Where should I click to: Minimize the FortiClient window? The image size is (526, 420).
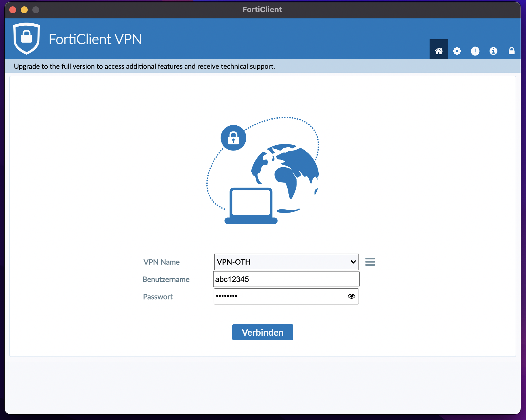(x=24, y=10)
